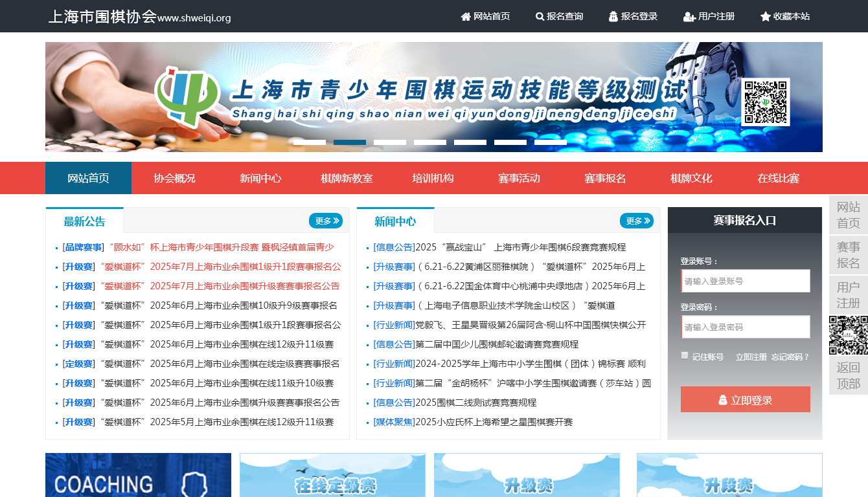Click floating 赛事报名 side button
This screenshot has width=868, height=497.
[x=849, y=255]
